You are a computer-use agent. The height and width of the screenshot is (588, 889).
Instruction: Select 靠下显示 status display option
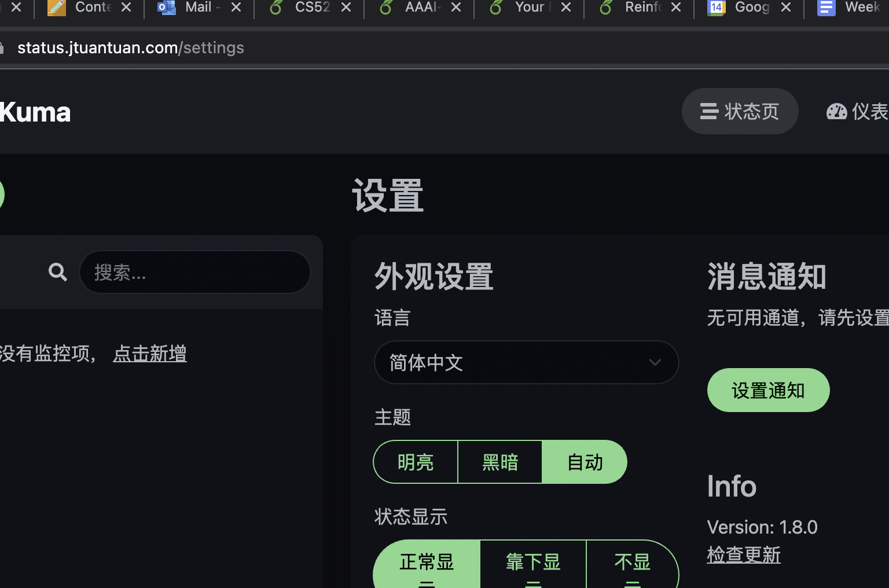pos(533,564)
